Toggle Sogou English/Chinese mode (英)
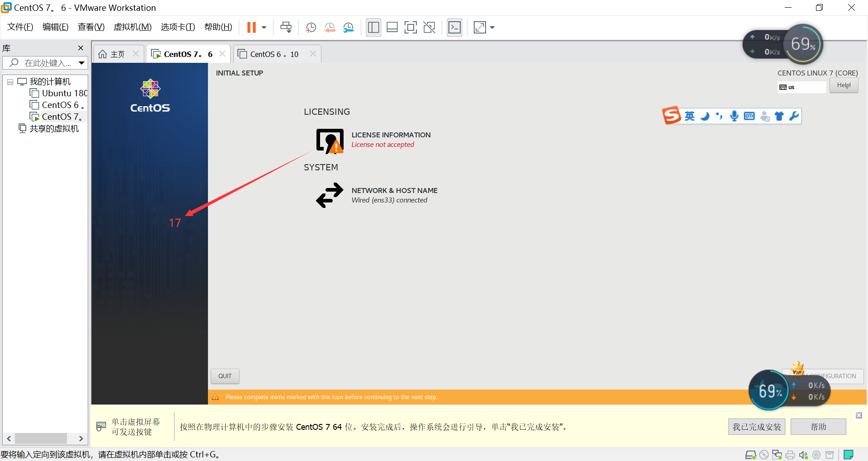 click(689, 116)
